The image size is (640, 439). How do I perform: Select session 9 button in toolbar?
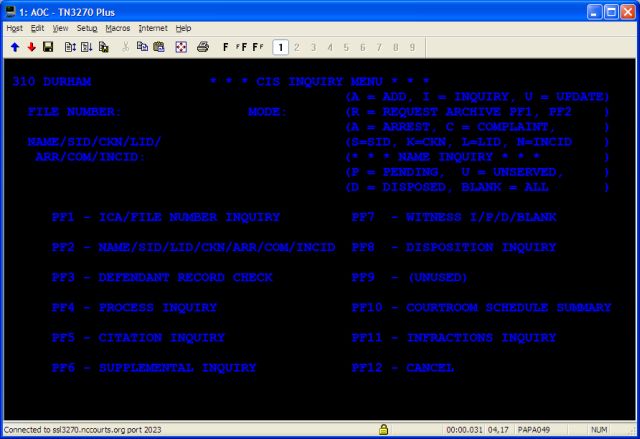(x=412, y=47)
